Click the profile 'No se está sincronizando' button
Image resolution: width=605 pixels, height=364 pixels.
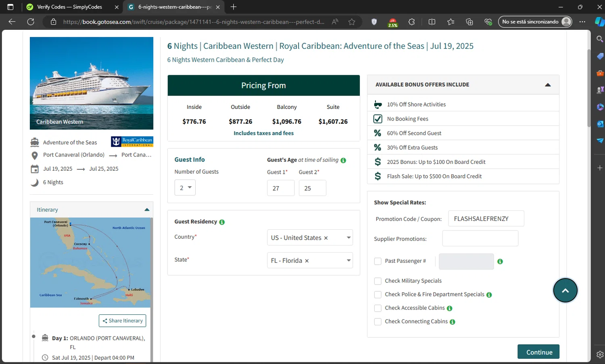[x=536, y=22]
